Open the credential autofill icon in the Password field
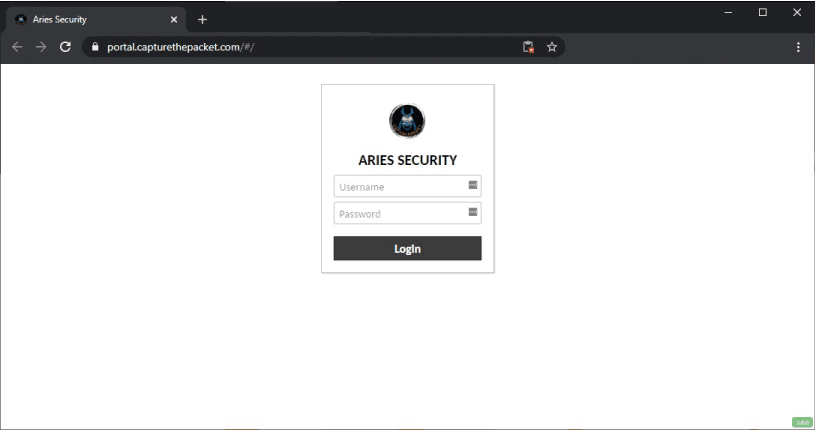Screen dimensions: 815x430 (x=472, y=212)
